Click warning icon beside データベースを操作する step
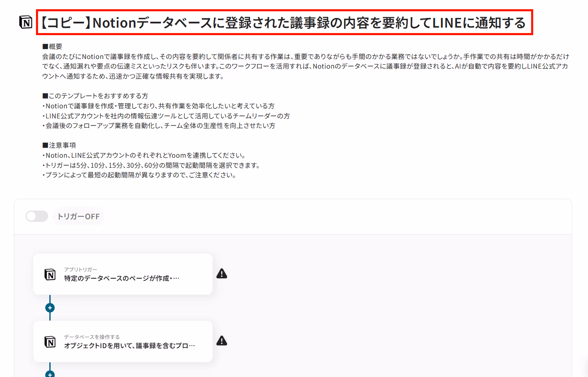Screen dimensions: 588x377 pyautogui.click(x=222, y=341)
